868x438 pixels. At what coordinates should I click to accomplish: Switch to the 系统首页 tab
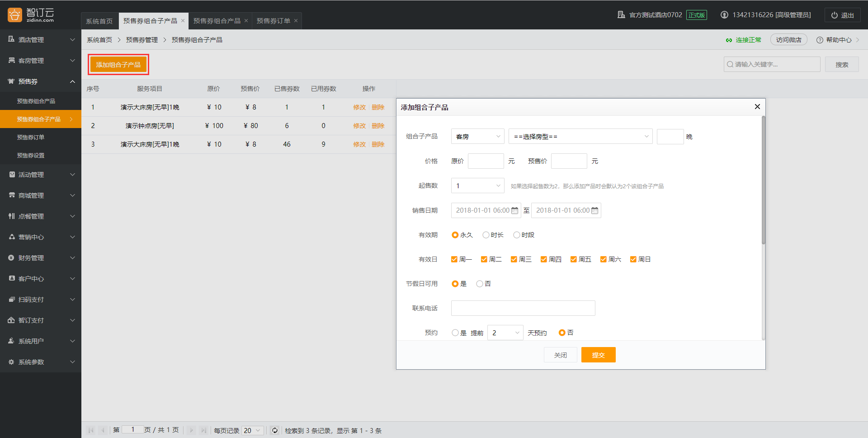99,21
